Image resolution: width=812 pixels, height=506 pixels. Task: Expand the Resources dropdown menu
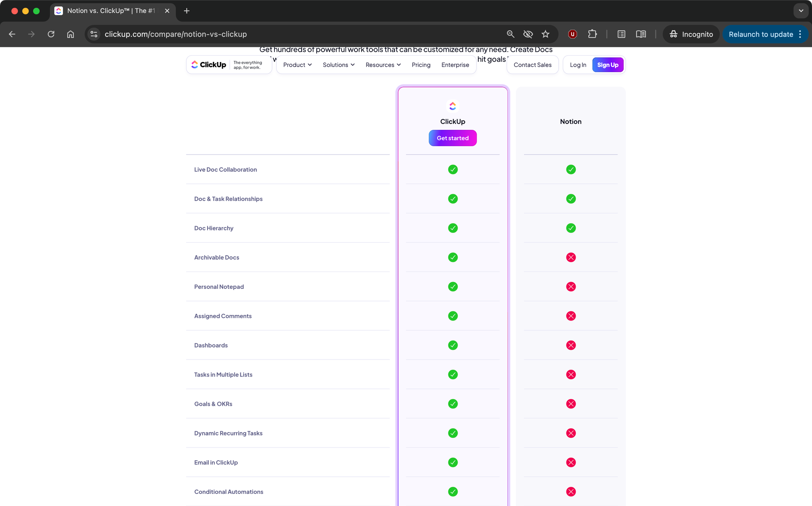pyautogui.click(x=383, y=65)
